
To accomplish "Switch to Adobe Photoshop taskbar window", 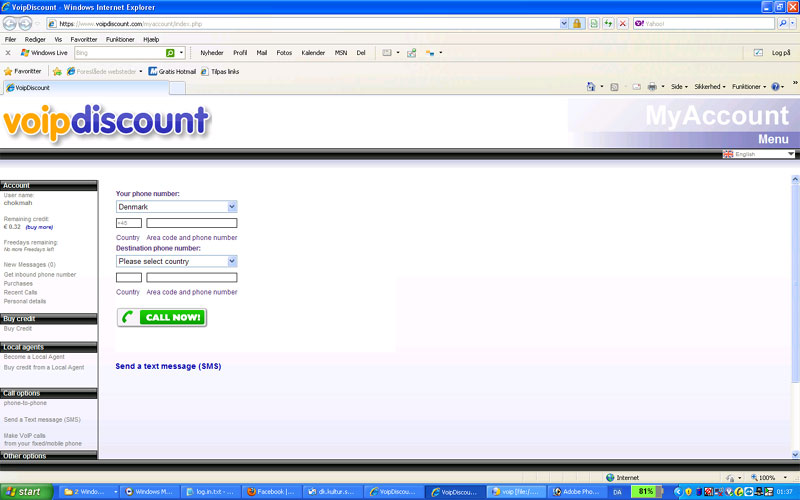I will click(x=577, y=492).
